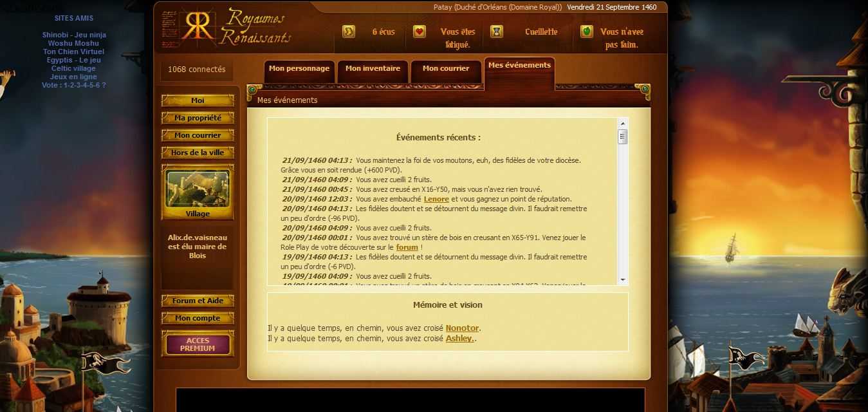Open the Lenore player link

point(436,199)
